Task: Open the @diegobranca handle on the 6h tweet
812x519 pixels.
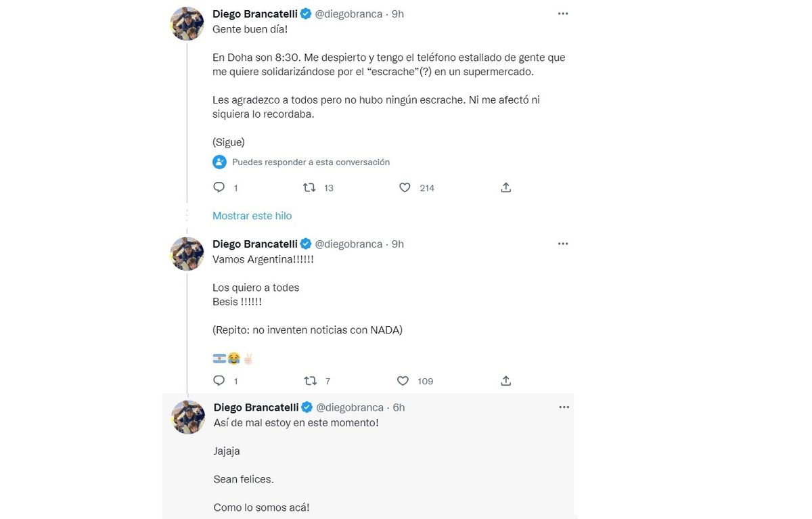Action: [350, 407]
